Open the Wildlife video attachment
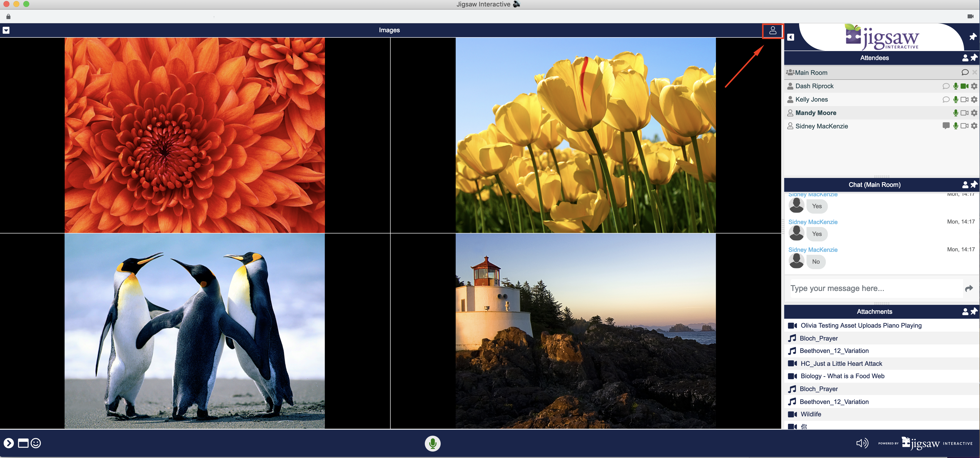Screen dimensions: 980x458 [810, 414]
